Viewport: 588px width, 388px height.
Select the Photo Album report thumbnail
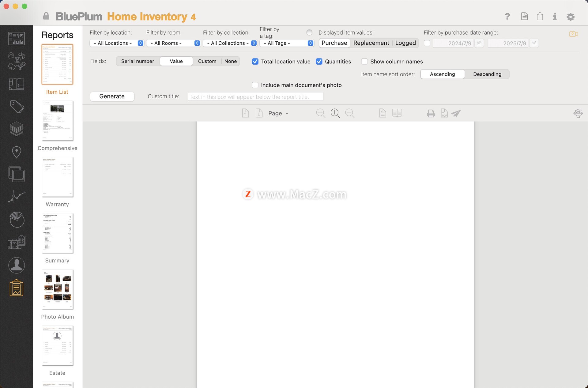tap(57, 289)
